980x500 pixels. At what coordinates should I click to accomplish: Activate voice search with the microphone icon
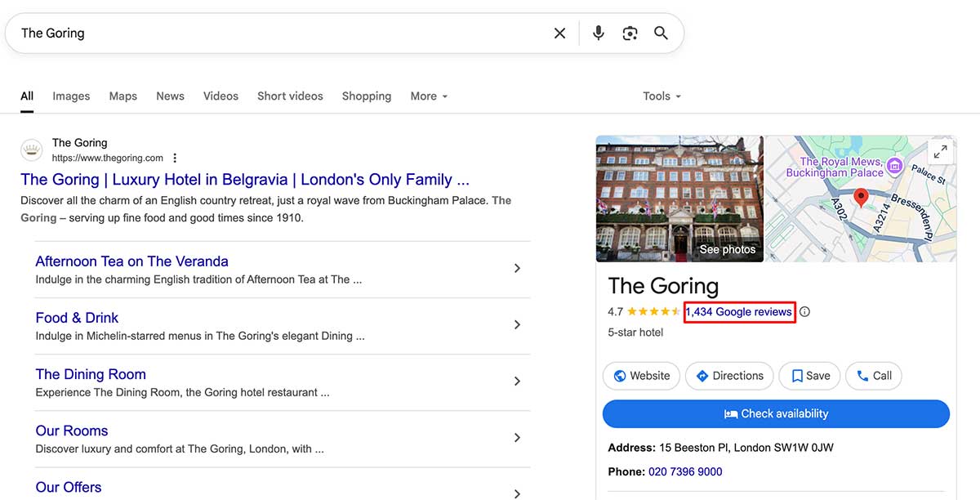tap(598, 33)
